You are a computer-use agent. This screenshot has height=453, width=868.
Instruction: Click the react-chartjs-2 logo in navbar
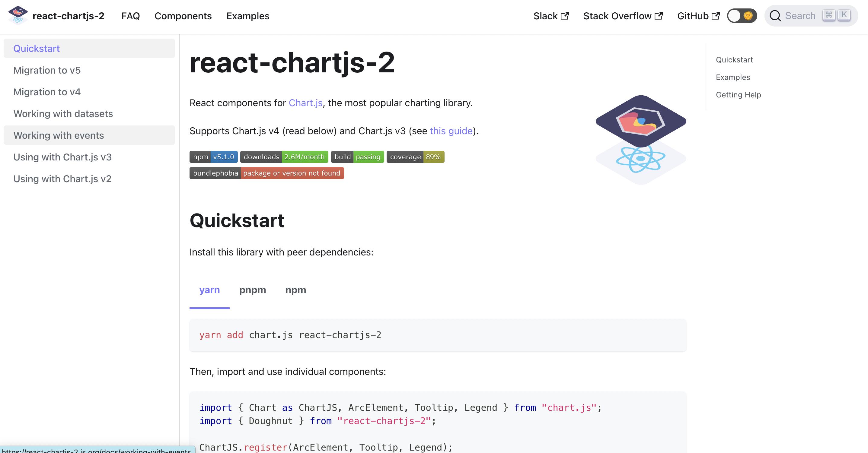click(x=18, y=15)
